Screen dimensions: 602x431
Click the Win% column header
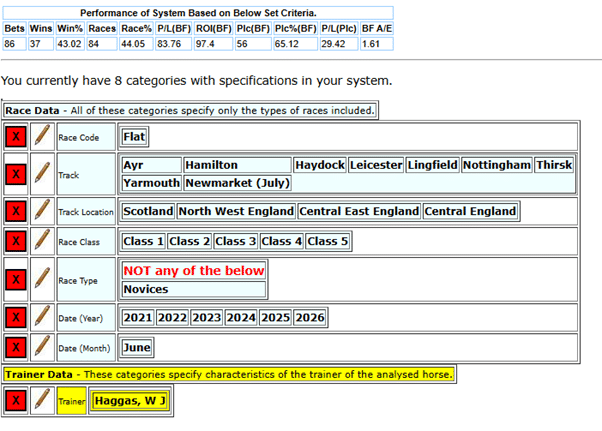coord(70,28)
